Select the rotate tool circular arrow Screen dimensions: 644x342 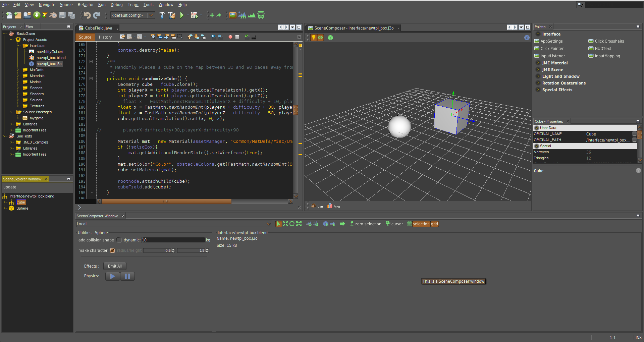point(292,224)
